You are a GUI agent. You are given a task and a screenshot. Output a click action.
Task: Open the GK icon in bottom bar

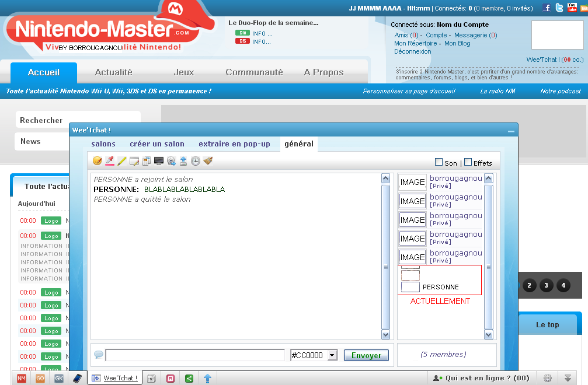59,378
